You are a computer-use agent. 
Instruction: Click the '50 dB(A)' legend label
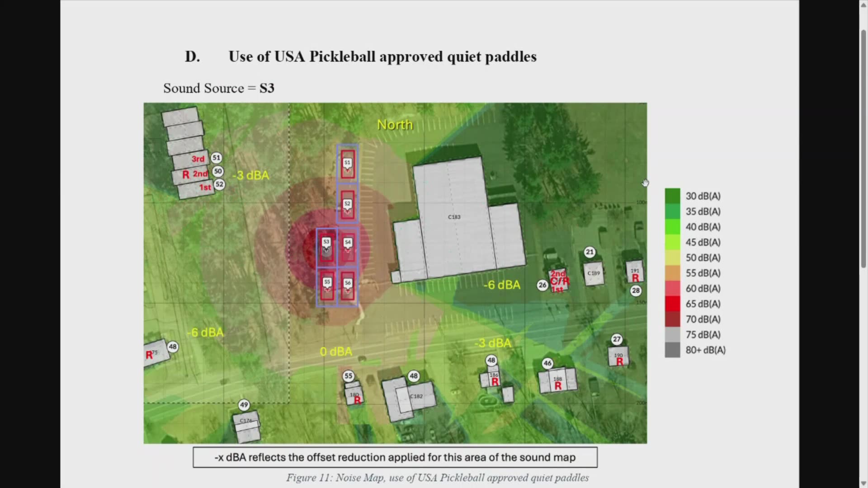[x=703, y=258]
